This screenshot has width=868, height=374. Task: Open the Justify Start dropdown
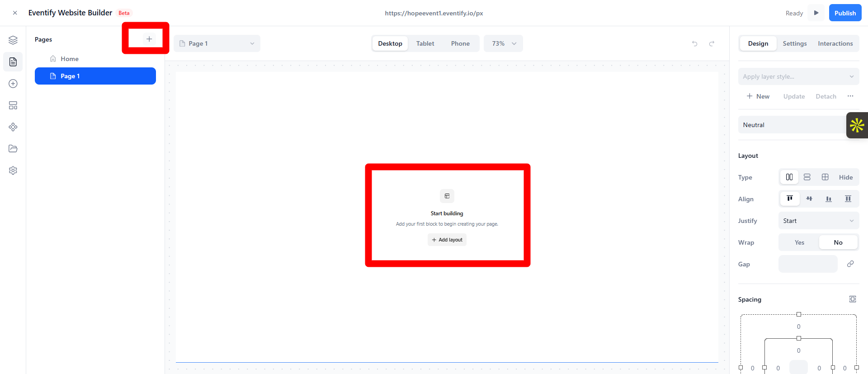click(819, 221)
